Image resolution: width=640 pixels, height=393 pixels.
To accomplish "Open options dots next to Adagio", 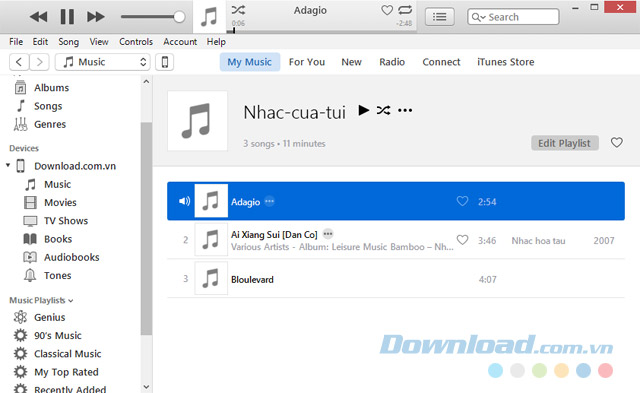I will pos(269,201).
